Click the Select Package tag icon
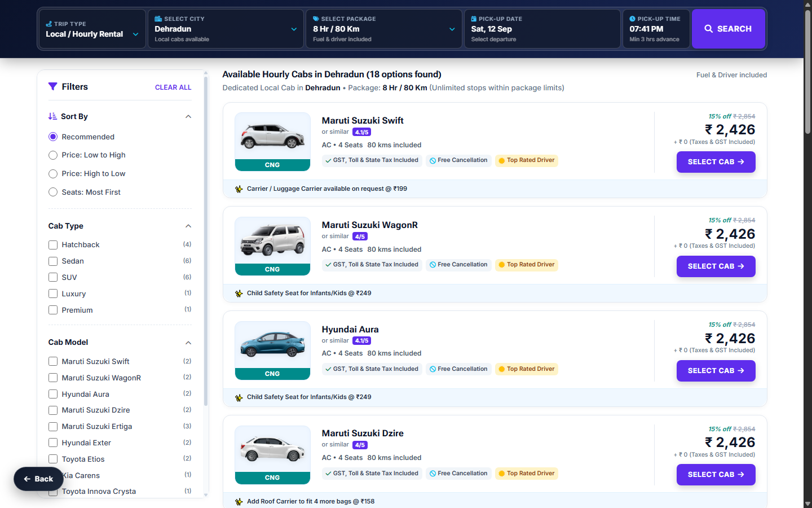Image resolution: width=812 pixels, height=508 pixels. [316, 19]
